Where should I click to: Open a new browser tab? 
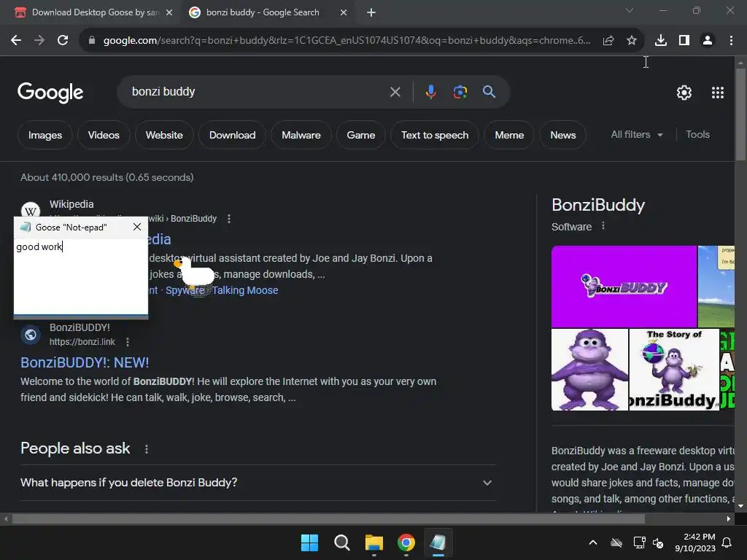point(371,12)
